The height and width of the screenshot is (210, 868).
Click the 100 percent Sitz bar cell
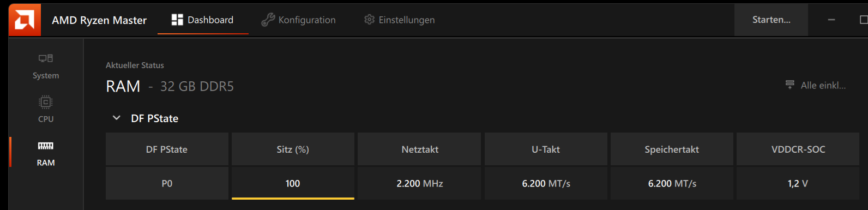click(293, 183)
